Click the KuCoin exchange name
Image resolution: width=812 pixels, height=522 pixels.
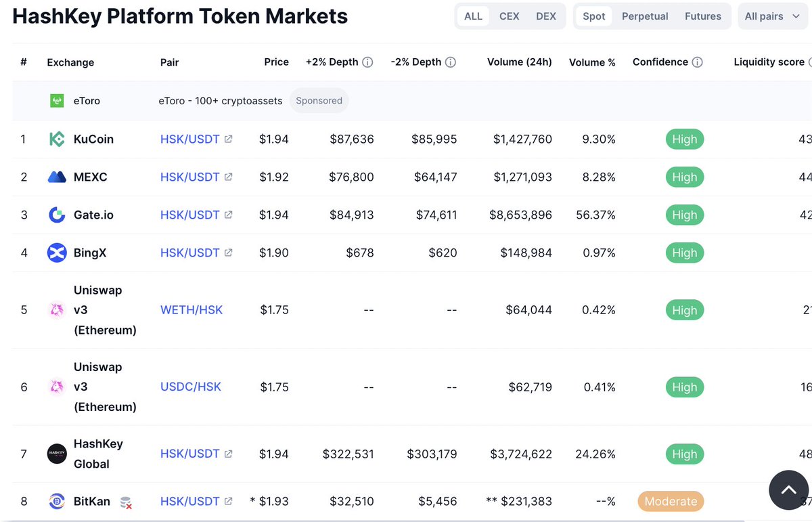click(x=93, y=139)
